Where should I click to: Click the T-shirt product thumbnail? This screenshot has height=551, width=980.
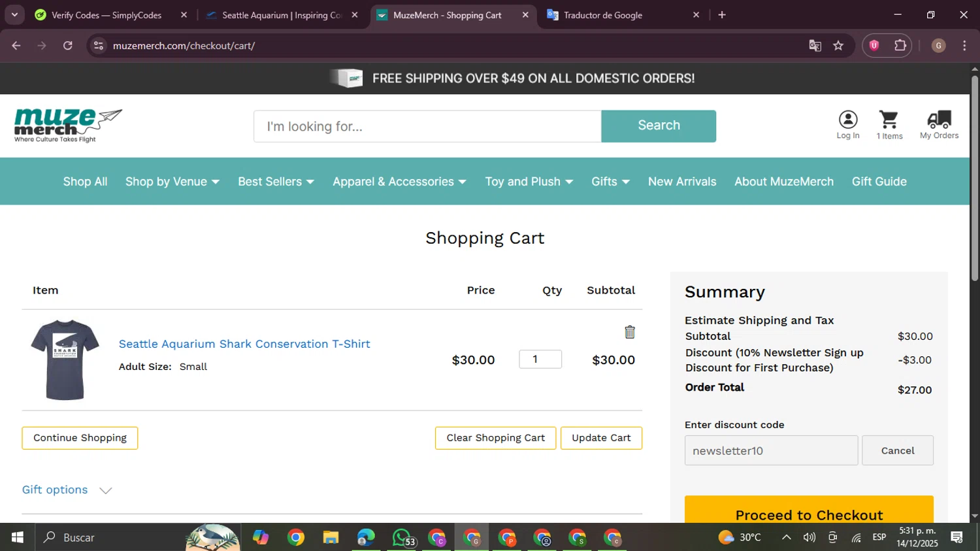pyautogui.click(x=65, y=359)
